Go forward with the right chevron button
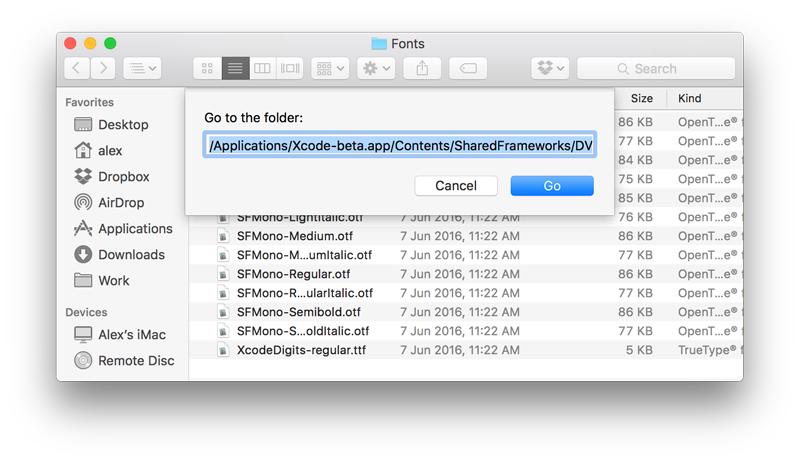799x461 pixels. pos(103,68)
